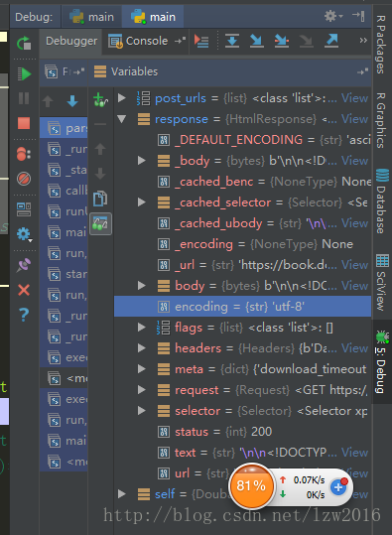Select the status = 200 variable row

click(242, 432)
